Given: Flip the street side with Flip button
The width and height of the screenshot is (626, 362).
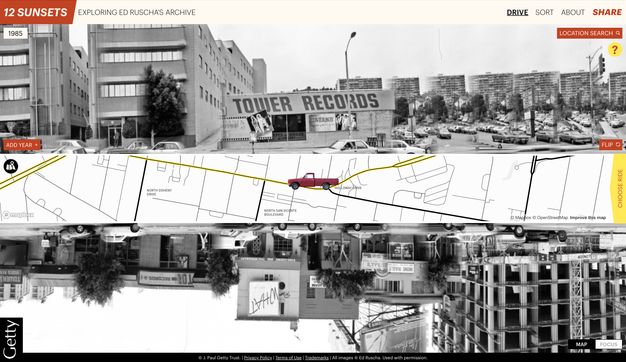Looking at the screenshot, I should coord(610,144).
